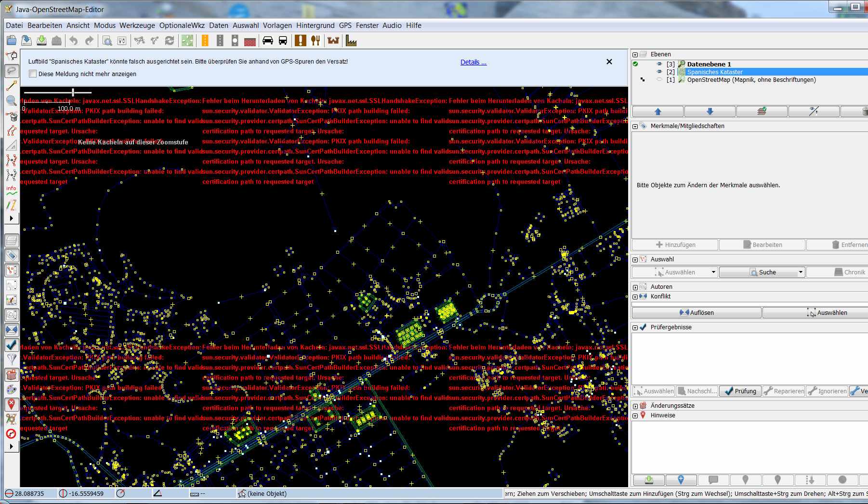The width and height of the screenshot is (868, 504).
Task: Activate the lasso selection tool
Action: 12,71
